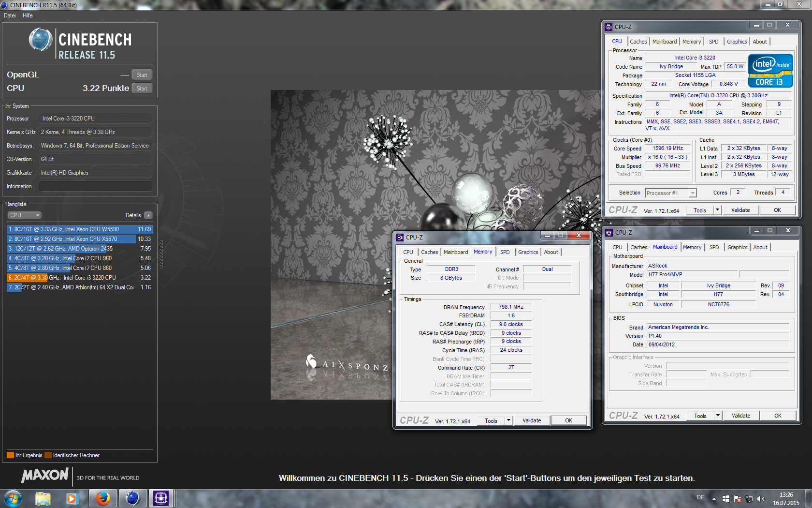Click the Tools button in top CPU-Z window
812x508 pixels.
pyautogui.click(x=700, y=210)
